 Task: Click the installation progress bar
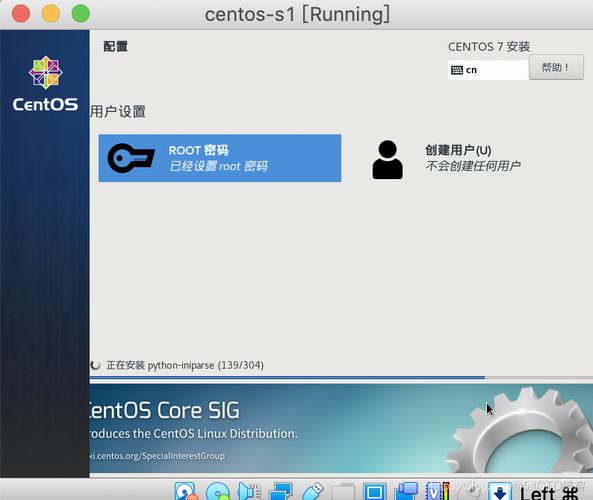coord(341,377)
